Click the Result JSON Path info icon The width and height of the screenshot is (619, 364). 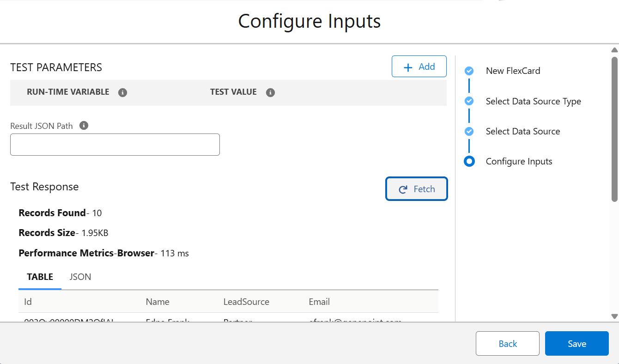point(84,126)
